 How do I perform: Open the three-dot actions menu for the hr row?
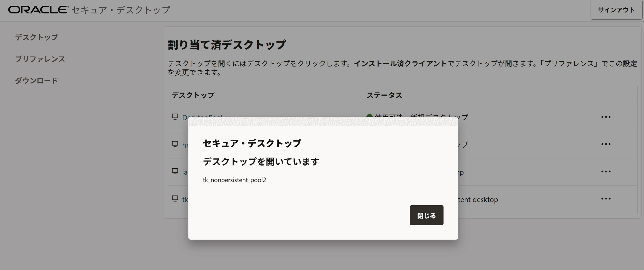click(x=606, y=144)
